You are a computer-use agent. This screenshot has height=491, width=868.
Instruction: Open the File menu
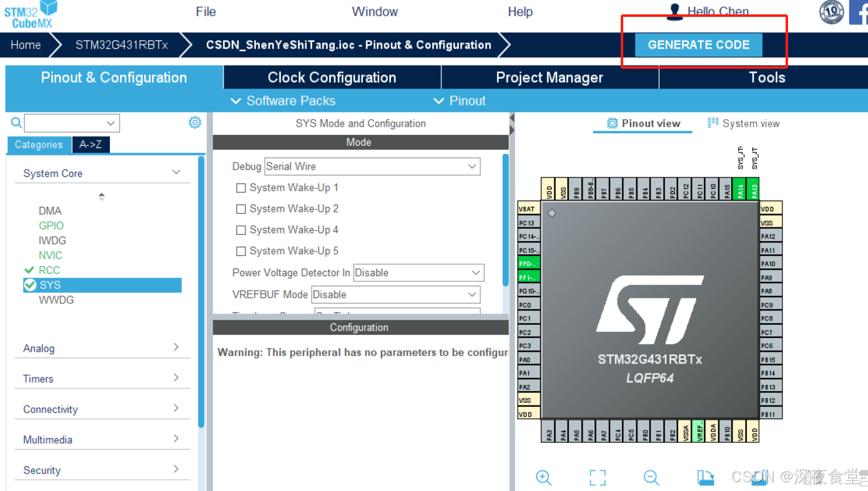tap(205, 12)
